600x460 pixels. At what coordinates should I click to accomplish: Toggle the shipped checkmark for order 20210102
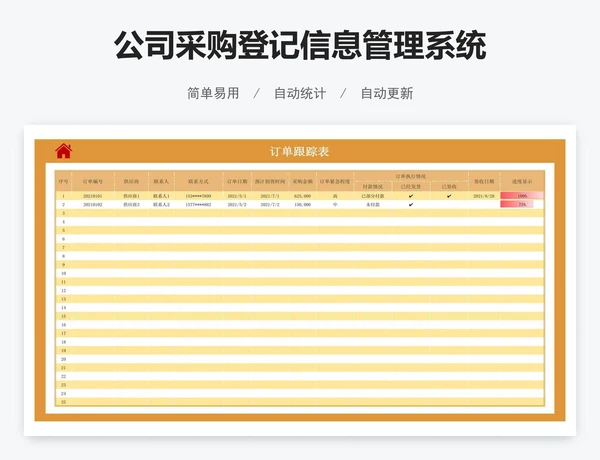coord(410,204)
